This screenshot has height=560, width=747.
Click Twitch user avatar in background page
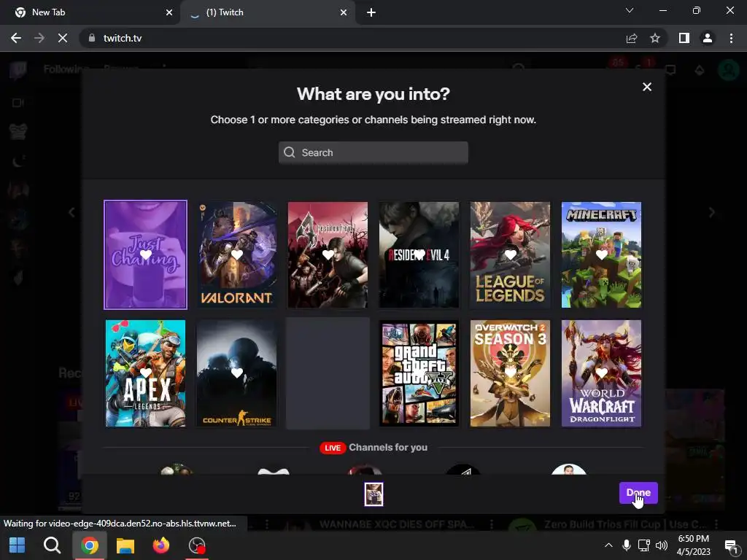click(x=728, y=70)
